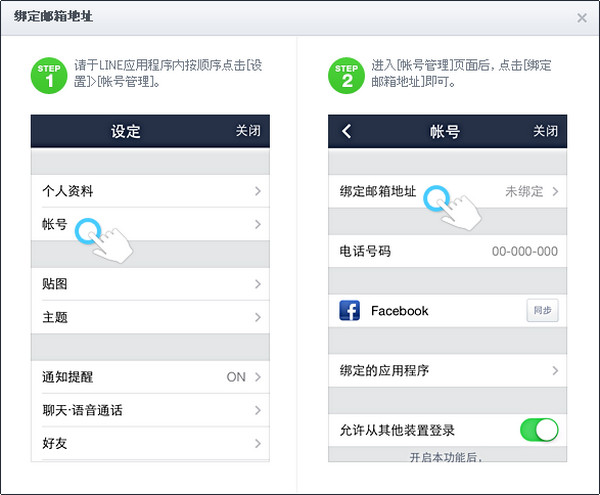Expand the 贴图 row chevron
Image resolution: width=600 pixels, height=495 pixels.
point(258,284)
